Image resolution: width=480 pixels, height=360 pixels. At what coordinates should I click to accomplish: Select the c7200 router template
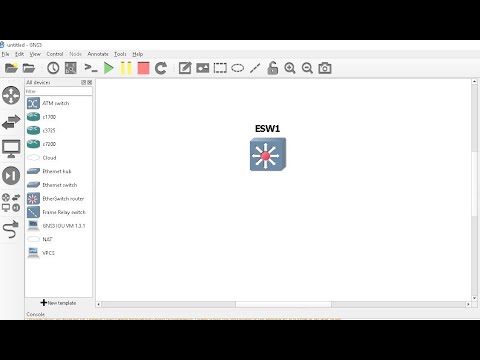pyautogui.click(x=59, y=144)
